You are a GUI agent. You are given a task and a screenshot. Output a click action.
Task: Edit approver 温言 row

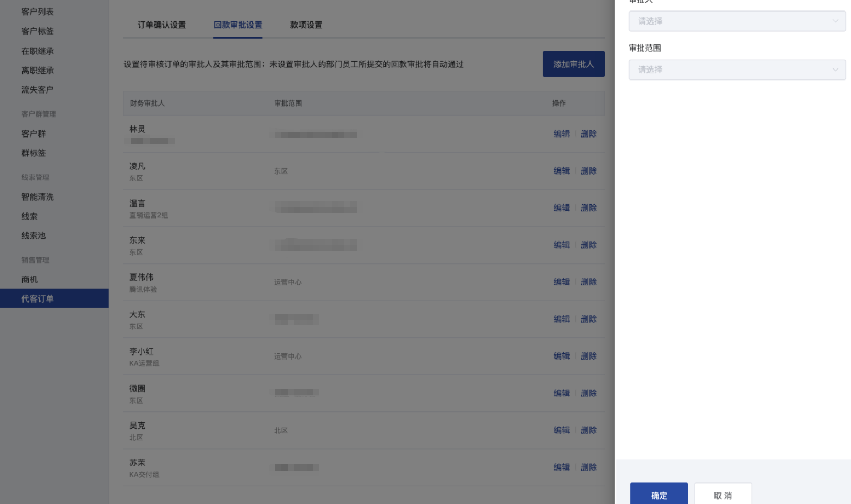pos(562,208)
